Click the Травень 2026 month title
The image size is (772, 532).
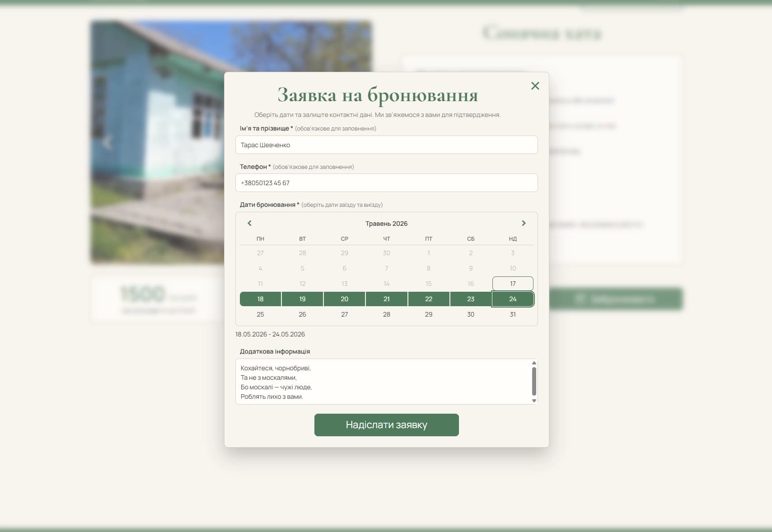pos(386,224)
